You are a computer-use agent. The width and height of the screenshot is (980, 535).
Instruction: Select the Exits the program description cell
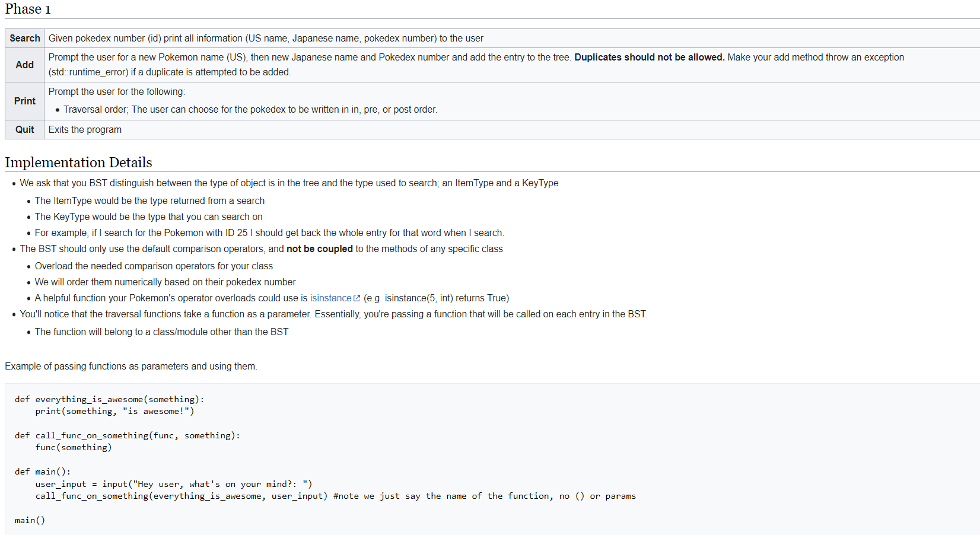tap(85, 129)
